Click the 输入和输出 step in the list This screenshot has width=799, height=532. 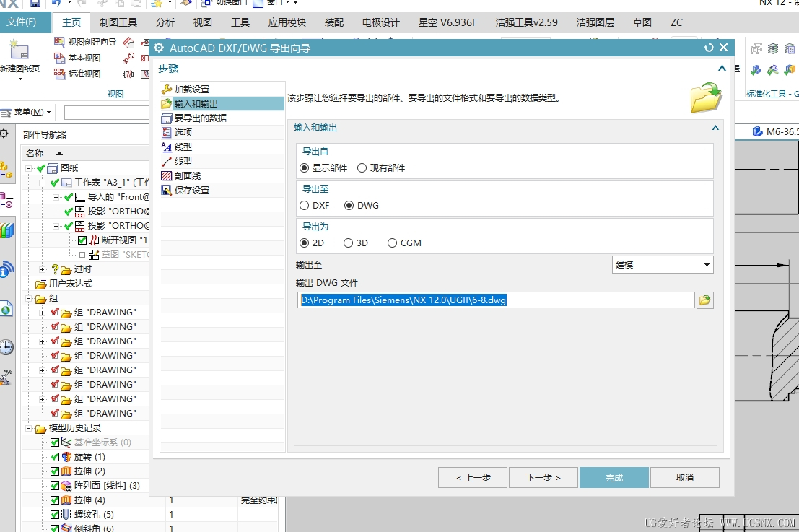222,104
